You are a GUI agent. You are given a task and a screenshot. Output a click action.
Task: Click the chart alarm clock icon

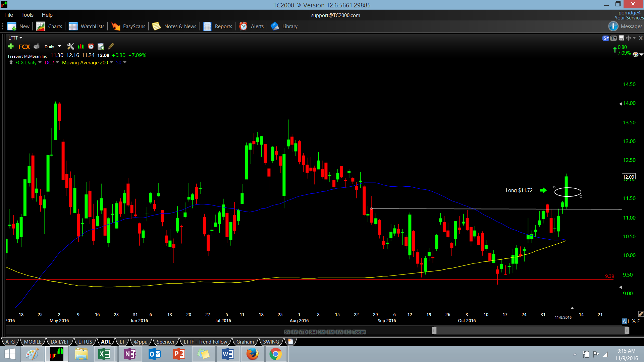tap(91, 46)
